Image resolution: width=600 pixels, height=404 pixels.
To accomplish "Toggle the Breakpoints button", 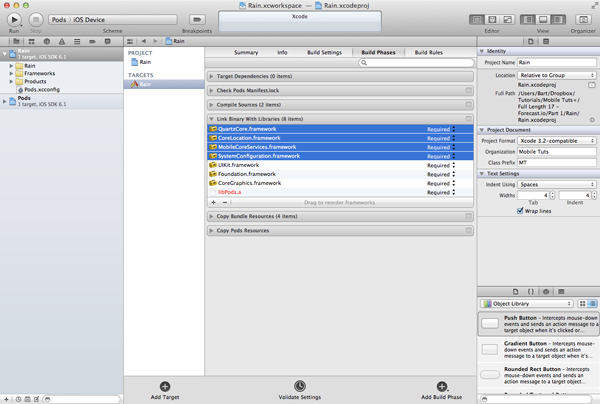I will pos(197,19).
